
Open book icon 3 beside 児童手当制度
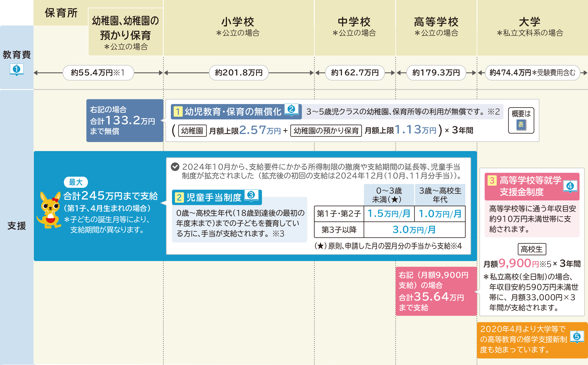(x=251, y=195)
